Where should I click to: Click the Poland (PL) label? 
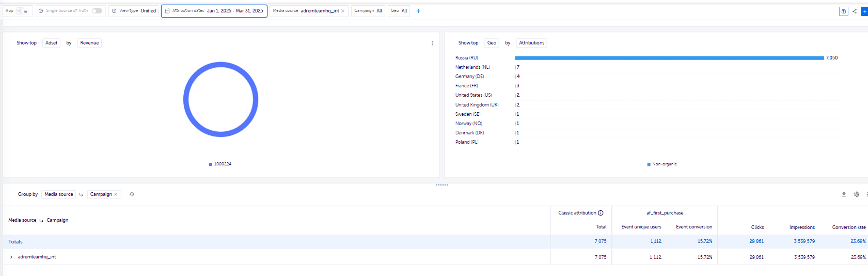pos(467,142)
